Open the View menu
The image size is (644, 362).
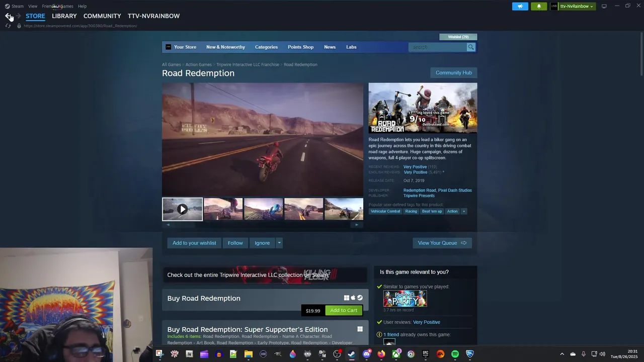tap(33, 6)
